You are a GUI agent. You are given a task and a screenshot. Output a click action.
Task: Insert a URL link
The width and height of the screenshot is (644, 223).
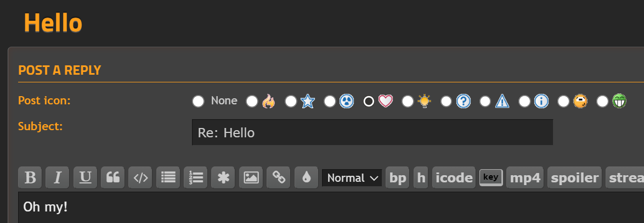[x=279, y=177]
